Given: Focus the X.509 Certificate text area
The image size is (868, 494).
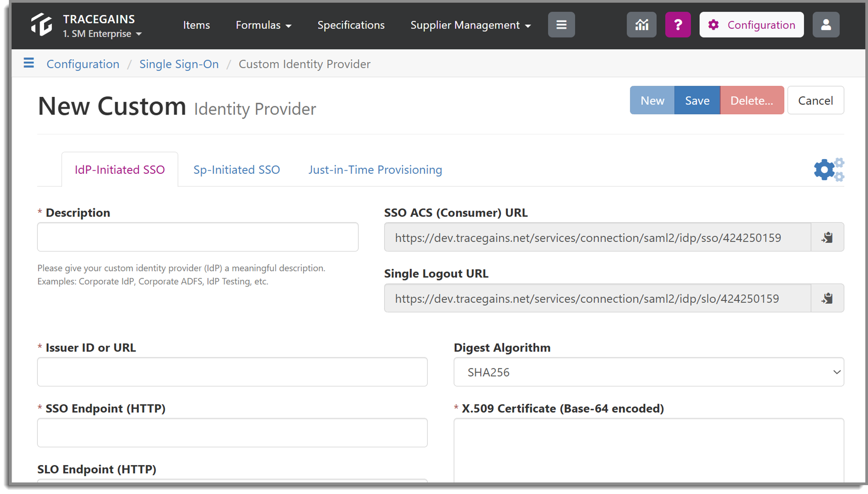Looking at the screenshot, I should click(649, 450).
